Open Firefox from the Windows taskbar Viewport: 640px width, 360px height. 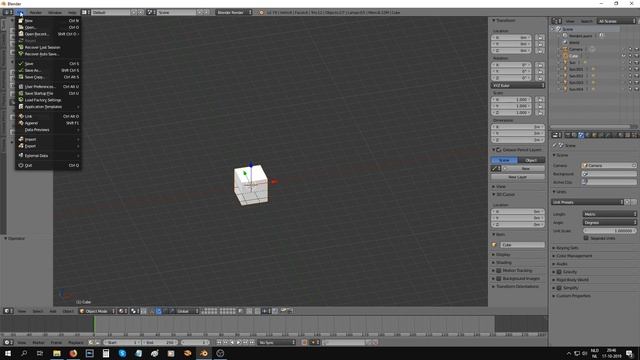click(73, 353)
